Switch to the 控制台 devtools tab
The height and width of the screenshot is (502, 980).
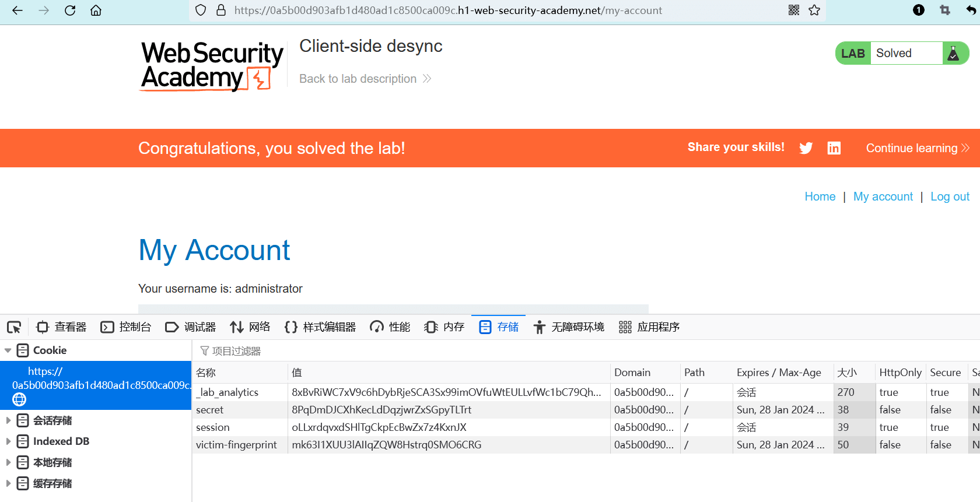pos(126,327)
